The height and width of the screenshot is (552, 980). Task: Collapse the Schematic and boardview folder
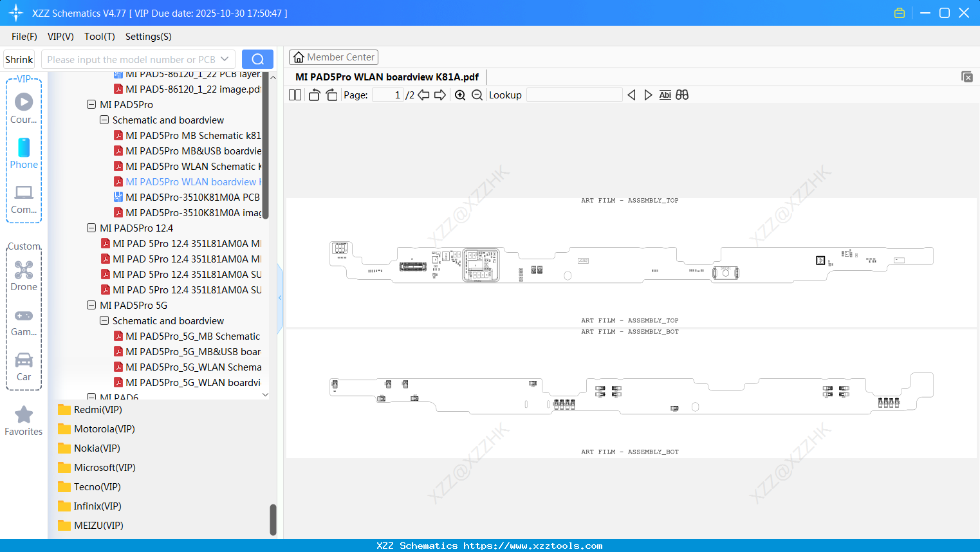pos(104,120)
